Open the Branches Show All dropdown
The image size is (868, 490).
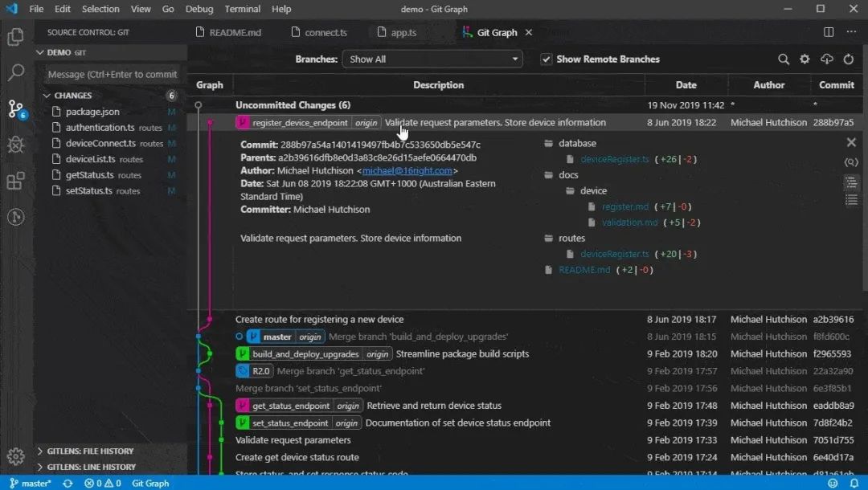[432, 59]
